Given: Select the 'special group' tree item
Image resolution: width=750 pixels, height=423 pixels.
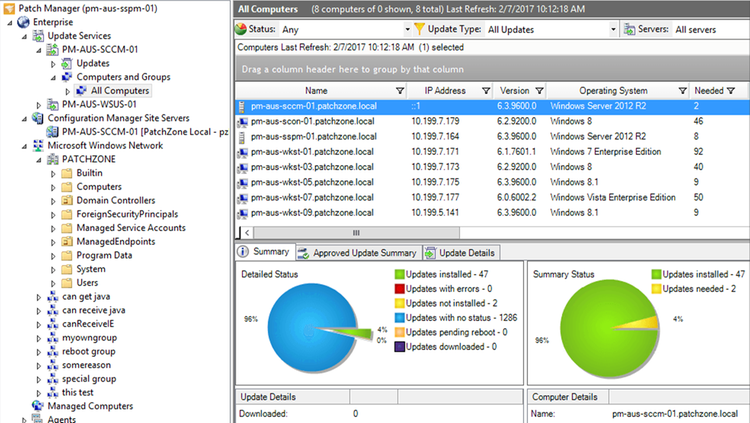Looking at the screenshot, I should click(x=89, y=379).
